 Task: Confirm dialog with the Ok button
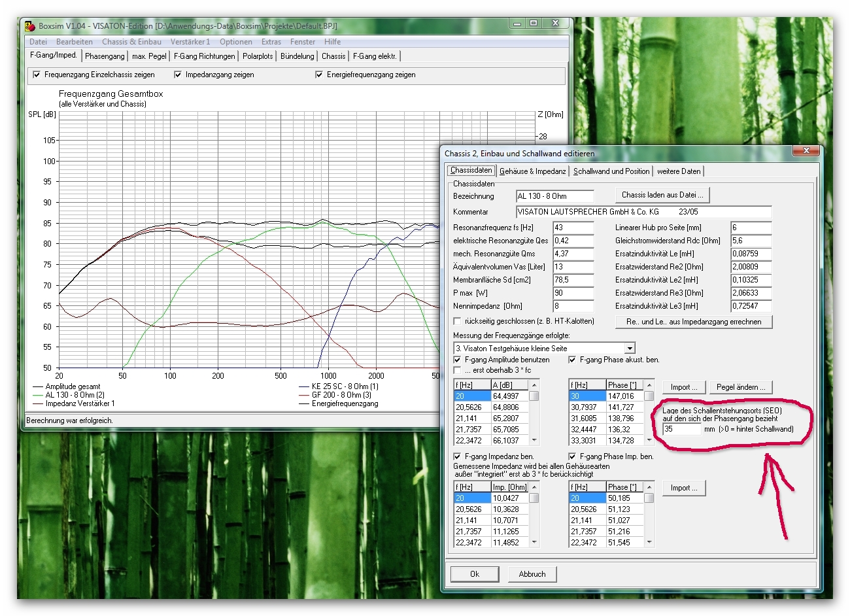475,574
